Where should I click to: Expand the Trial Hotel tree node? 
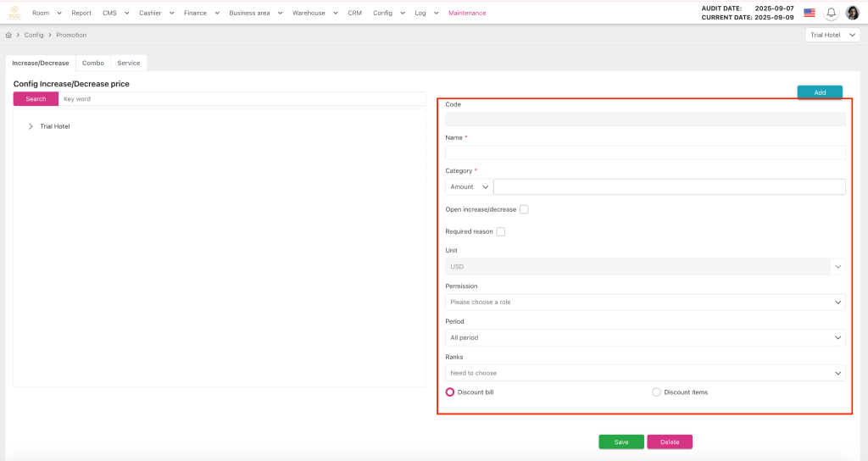tap(31, 126)
